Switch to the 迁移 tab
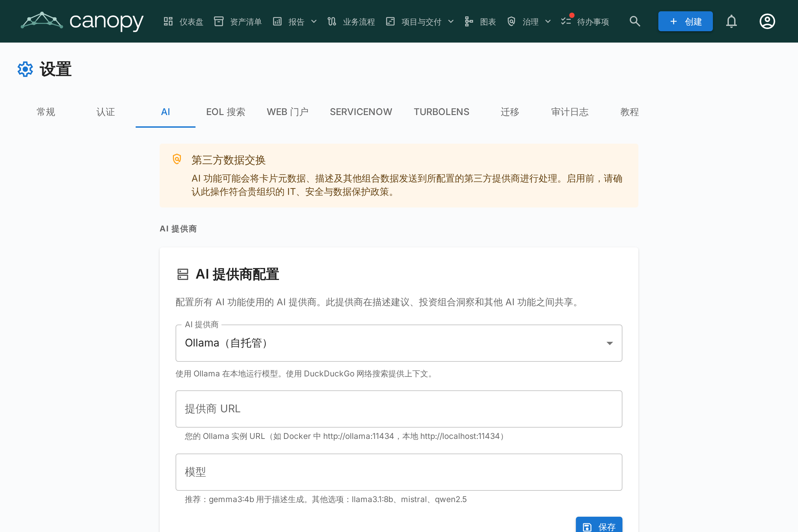This screenshot has height=532, width=798. click(x=510, y=112)
